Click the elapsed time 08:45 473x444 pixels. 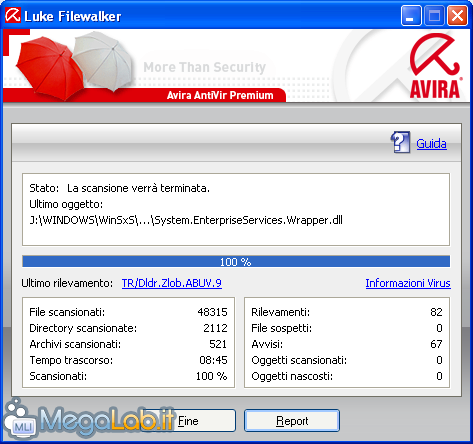coord(213,360)
